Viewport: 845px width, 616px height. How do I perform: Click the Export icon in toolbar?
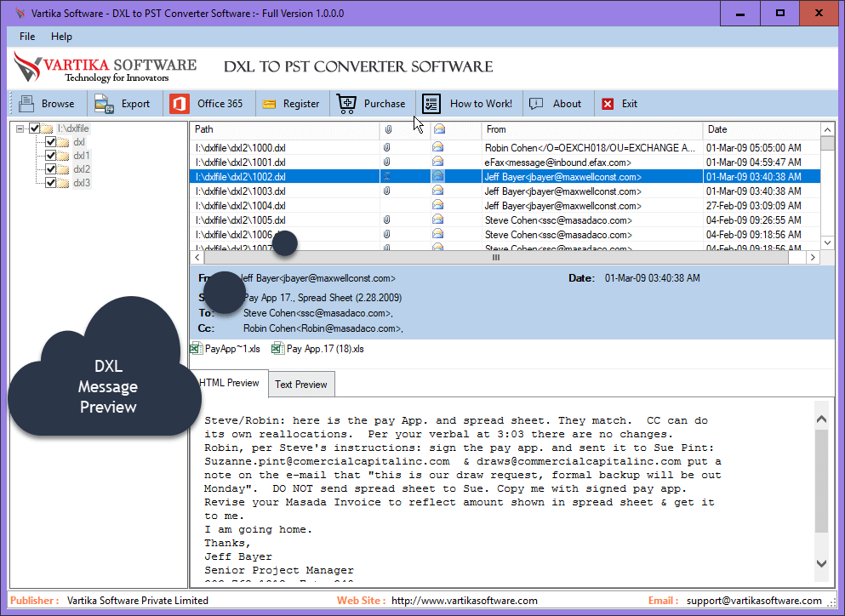104,104
